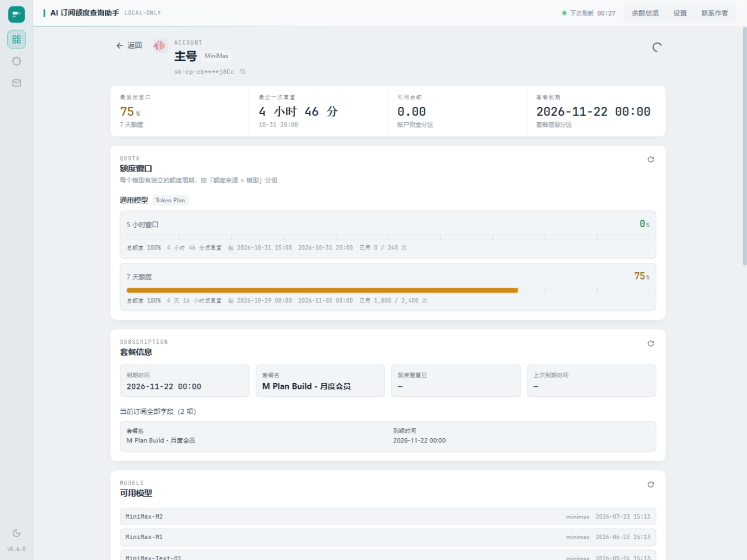Go back with the 返回 arrow

click(129, 46)
